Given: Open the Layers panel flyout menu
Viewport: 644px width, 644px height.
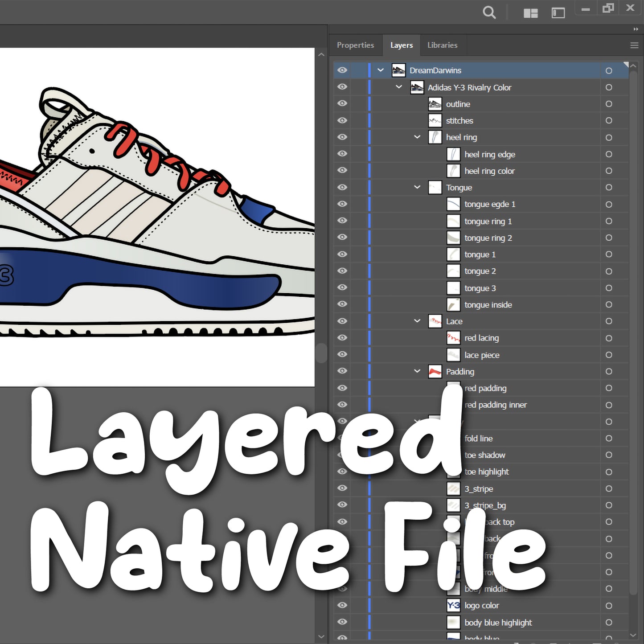Looking at the screenshot, I should (634, 45).
